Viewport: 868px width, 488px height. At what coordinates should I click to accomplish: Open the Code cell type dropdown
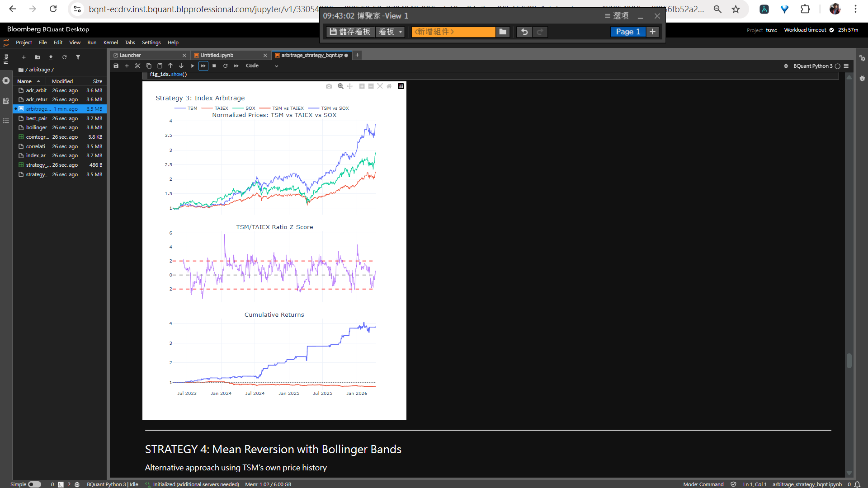pyautogui.click(x=262, y=66)
